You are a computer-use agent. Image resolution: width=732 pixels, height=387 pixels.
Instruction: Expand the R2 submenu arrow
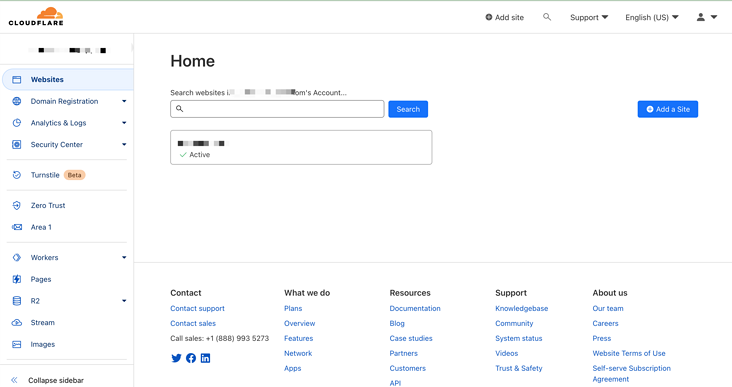coord(124,301)
